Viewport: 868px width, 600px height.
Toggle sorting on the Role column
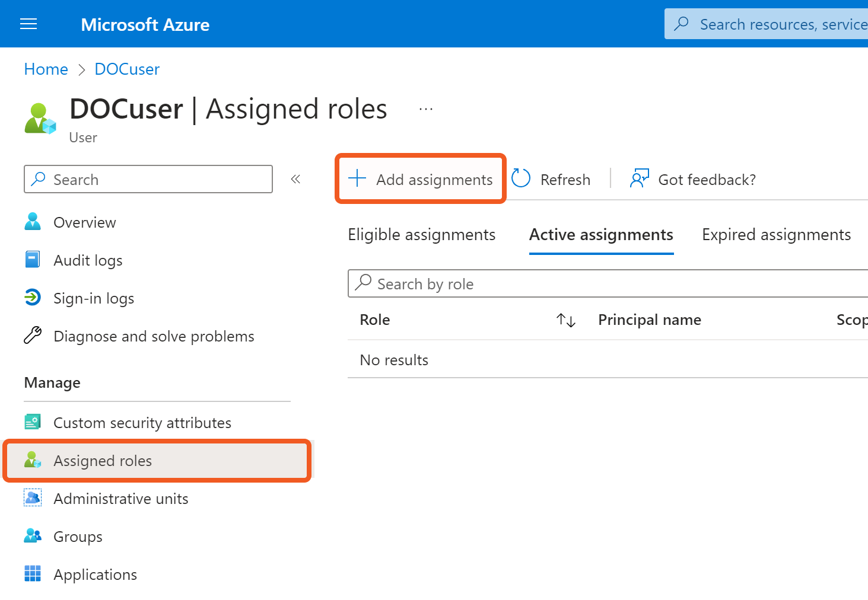[565, 320]
